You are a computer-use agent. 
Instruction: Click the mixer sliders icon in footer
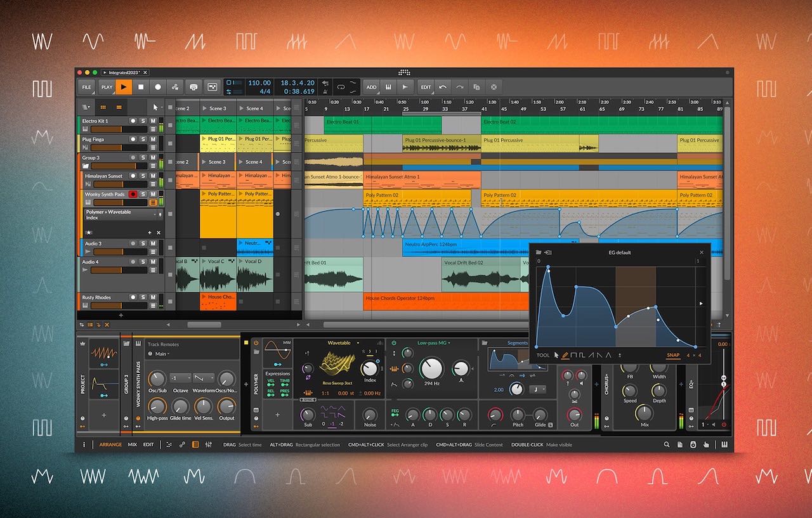(x=208, y=444)
